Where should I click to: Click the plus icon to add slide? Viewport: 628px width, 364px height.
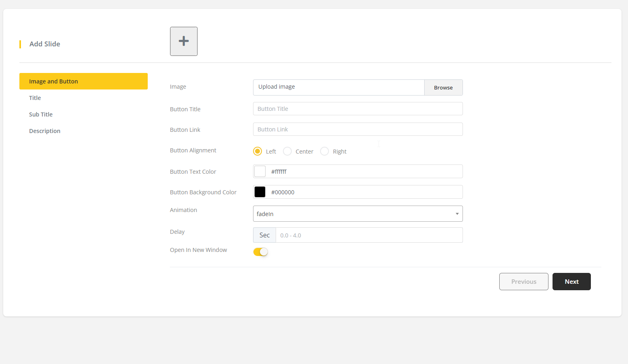point(184,41)
